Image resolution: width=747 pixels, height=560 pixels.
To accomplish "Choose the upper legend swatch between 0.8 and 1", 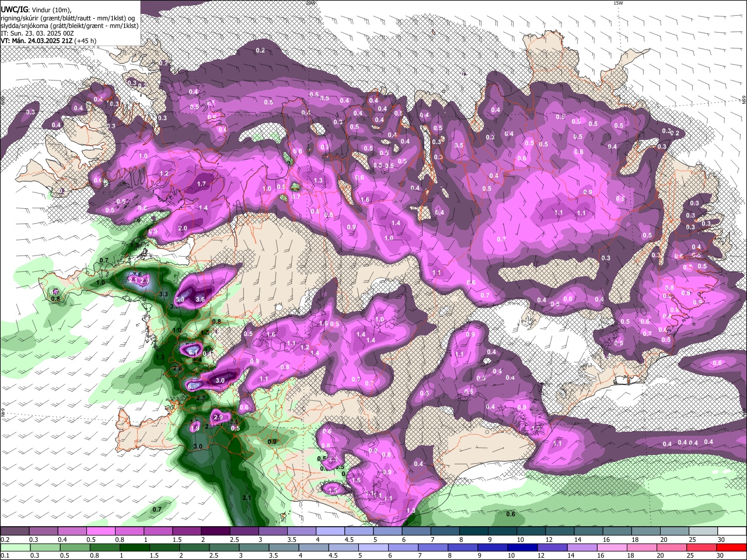I will pos(129,531).
